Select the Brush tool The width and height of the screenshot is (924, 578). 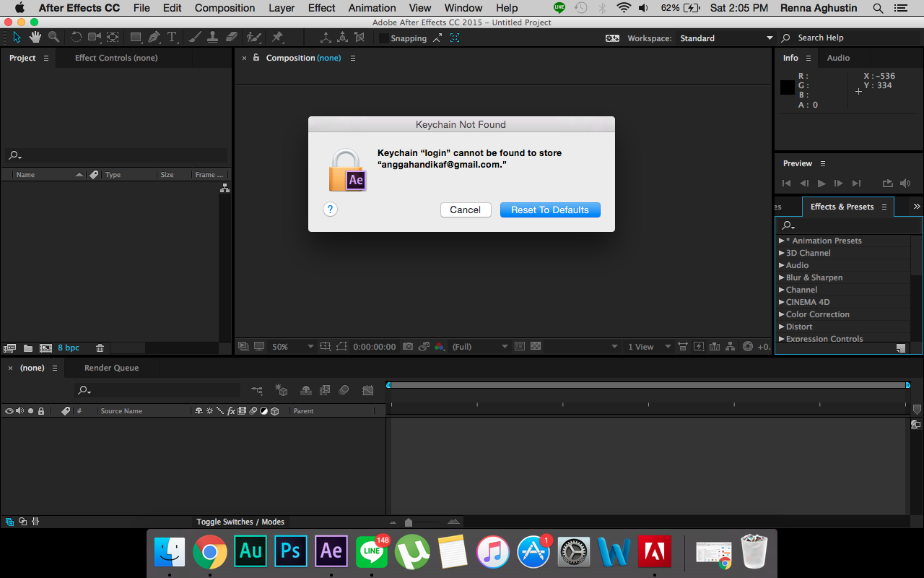[x=196, y=37]
